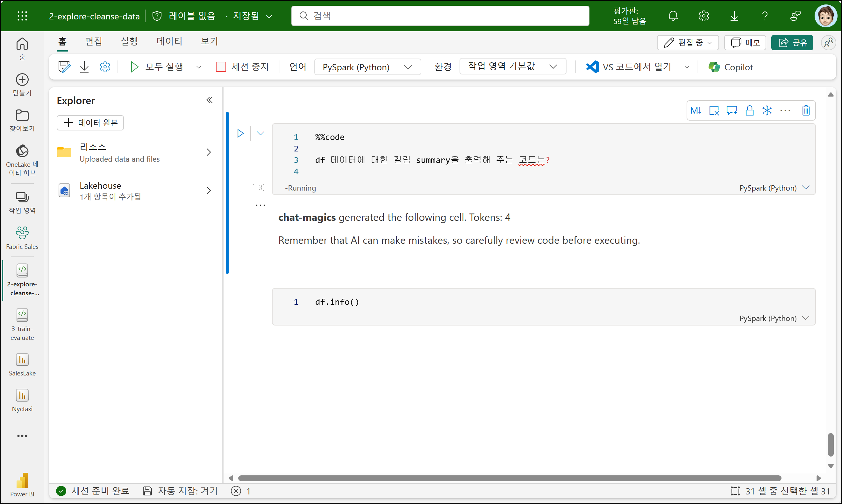This screenshot has height=504, width=842.
Task: Open the notifications bell icon
Action: tap(673, 16)
